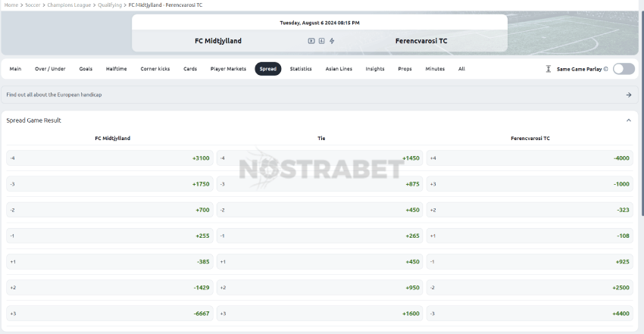Select Tie +3 at +1600
644x334 pixels.
pos(320,313)
